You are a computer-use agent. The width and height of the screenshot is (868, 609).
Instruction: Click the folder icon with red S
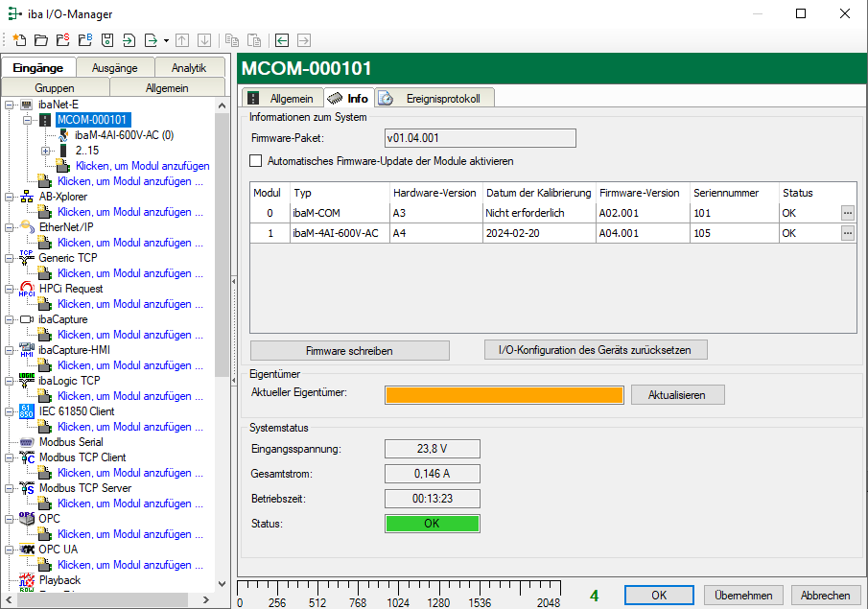tap(63, 40)
